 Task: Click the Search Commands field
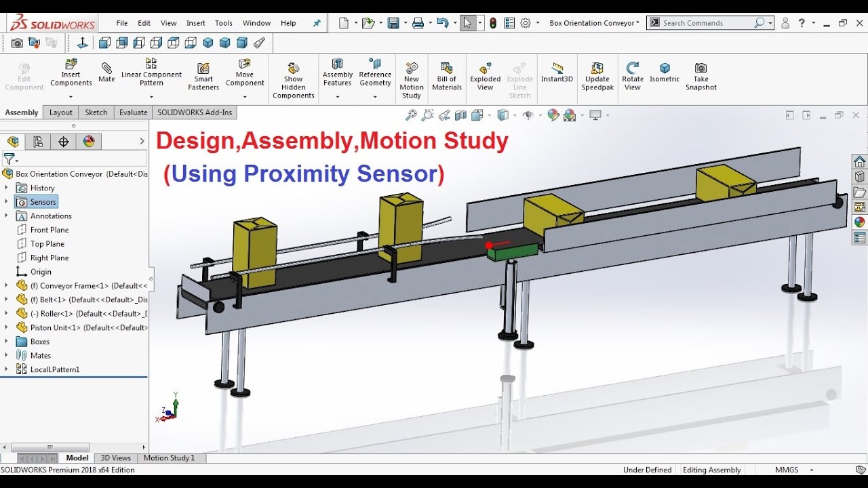pyautogui.click(x=710, y=23)
